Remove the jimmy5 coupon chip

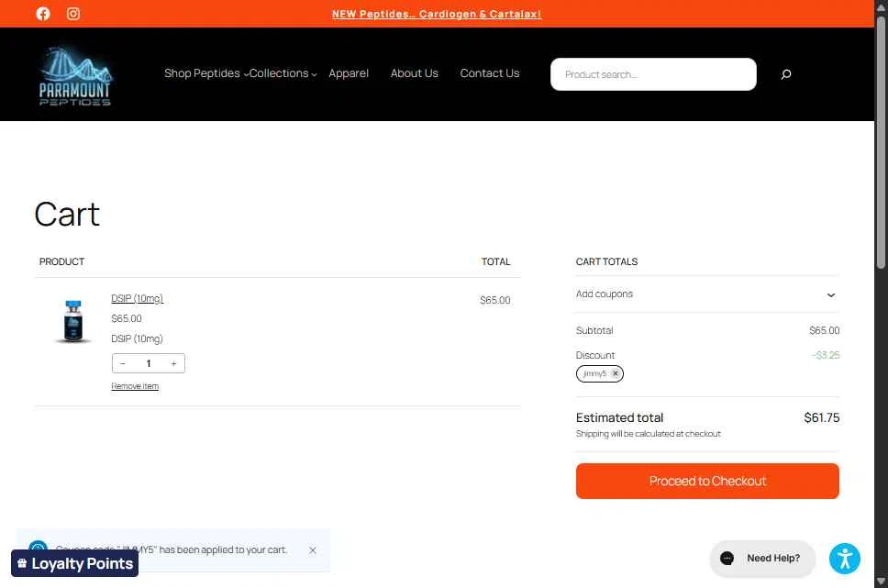click(x=615, y=373)
